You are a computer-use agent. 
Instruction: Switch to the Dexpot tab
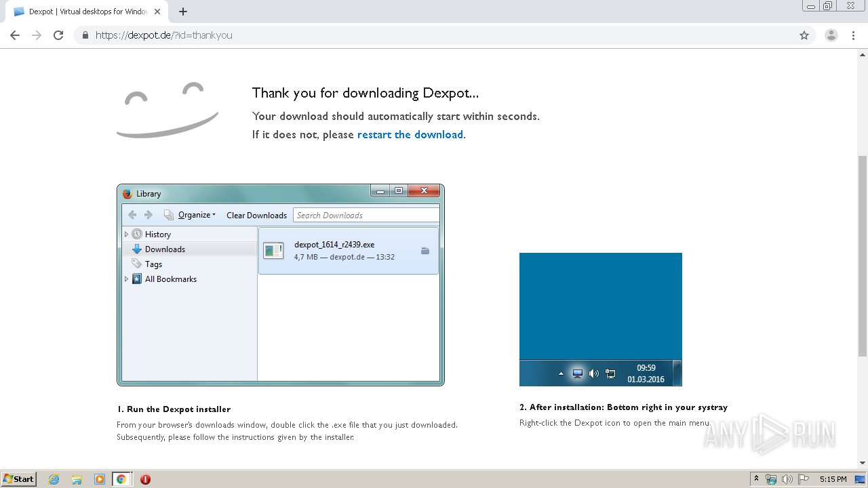point(87,12)
